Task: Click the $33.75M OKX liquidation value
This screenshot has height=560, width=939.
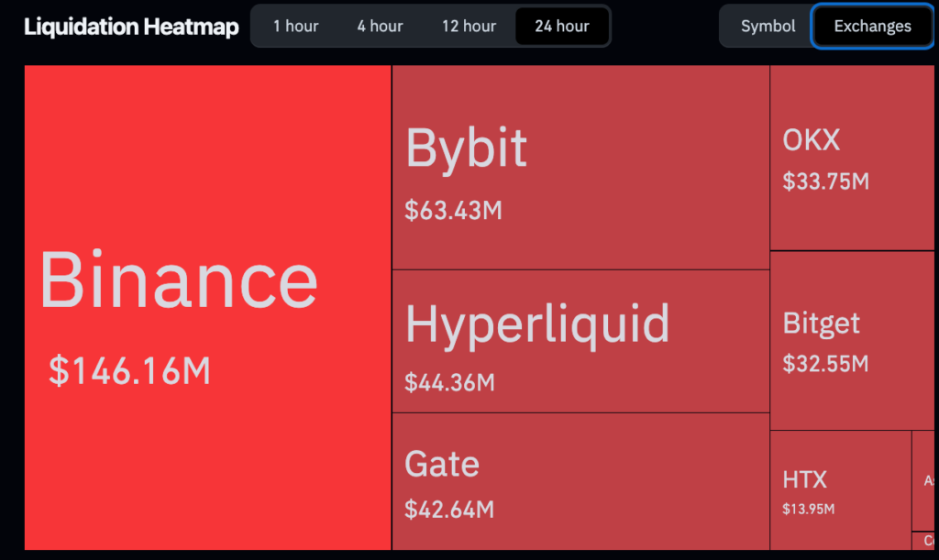Action: (x=825, y=181)
